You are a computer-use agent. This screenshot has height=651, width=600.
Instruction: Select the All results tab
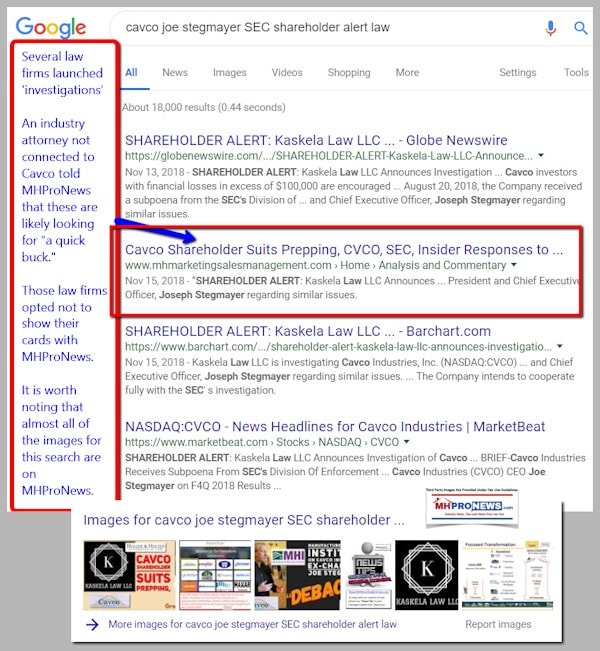131,72
